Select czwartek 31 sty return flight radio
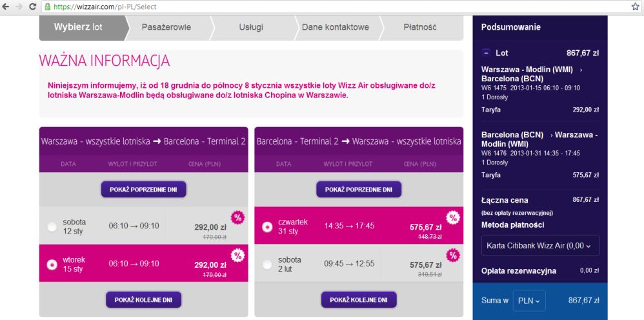 pyautogui.click(x=267, y=226)
